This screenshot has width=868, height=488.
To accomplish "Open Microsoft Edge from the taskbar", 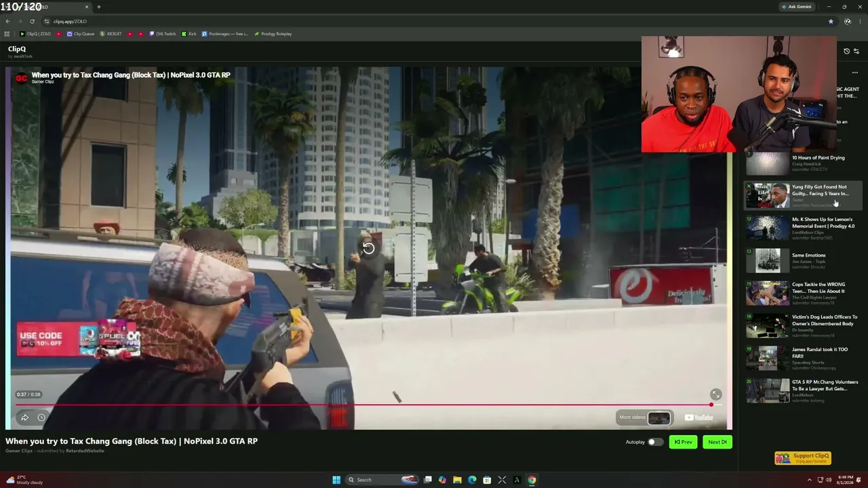I will [x=472, y=480].
